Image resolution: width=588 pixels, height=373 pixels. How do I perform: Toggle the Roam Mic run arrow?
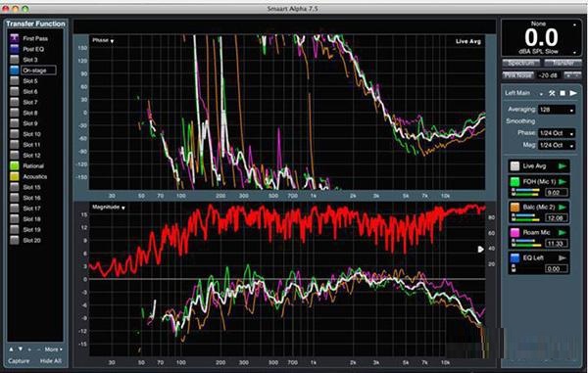tap(563, 233)
